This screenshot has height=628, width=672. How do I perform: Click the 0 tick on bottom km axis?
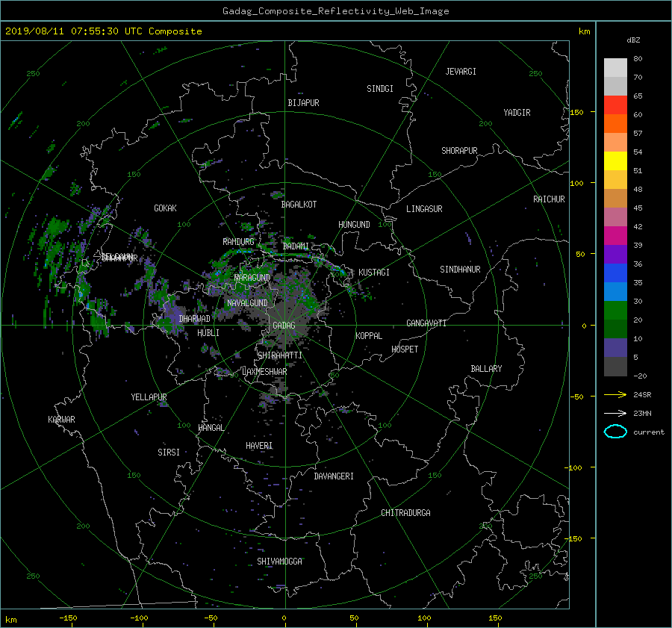coord(284,618)
